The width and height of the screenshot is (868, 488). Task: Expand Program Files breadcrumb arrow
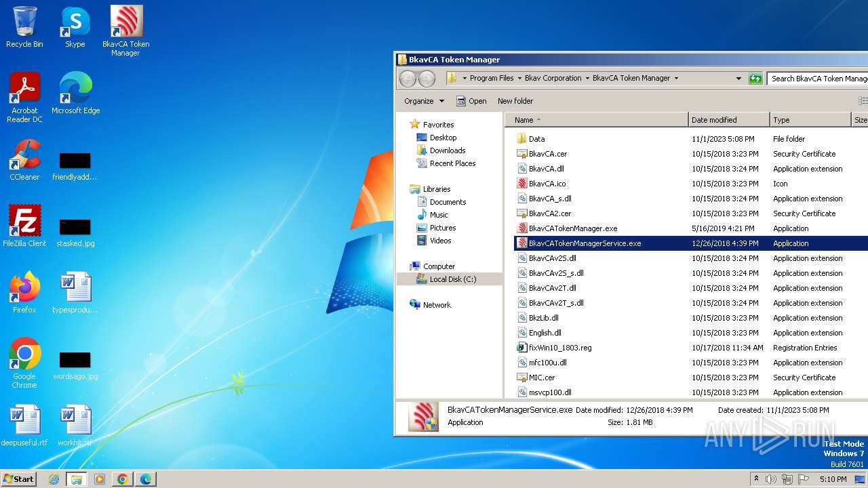point(519,79)
